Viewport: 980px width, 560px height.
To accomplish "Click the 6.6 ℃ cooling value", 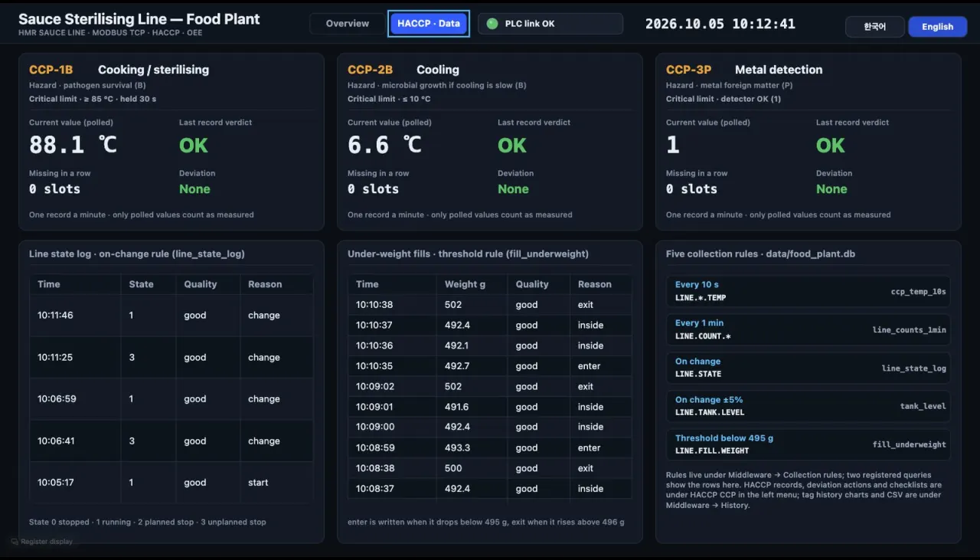I will click(x=384, y=145).
